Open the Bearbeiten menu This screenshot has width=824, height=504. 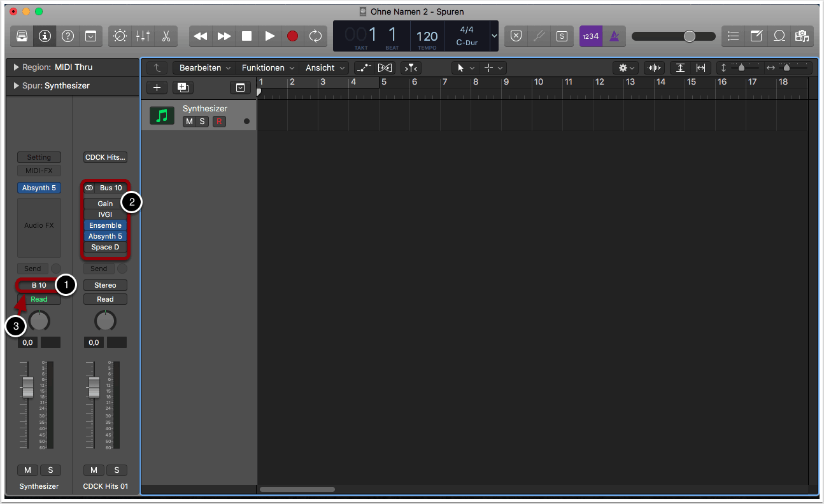pyautogui.click(x=203, y=67)
